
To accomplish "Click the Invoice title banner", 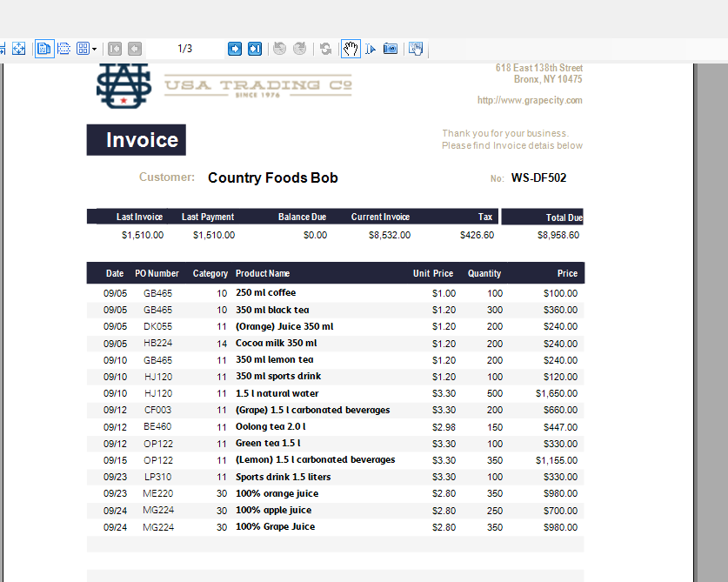I will [136, 140].
